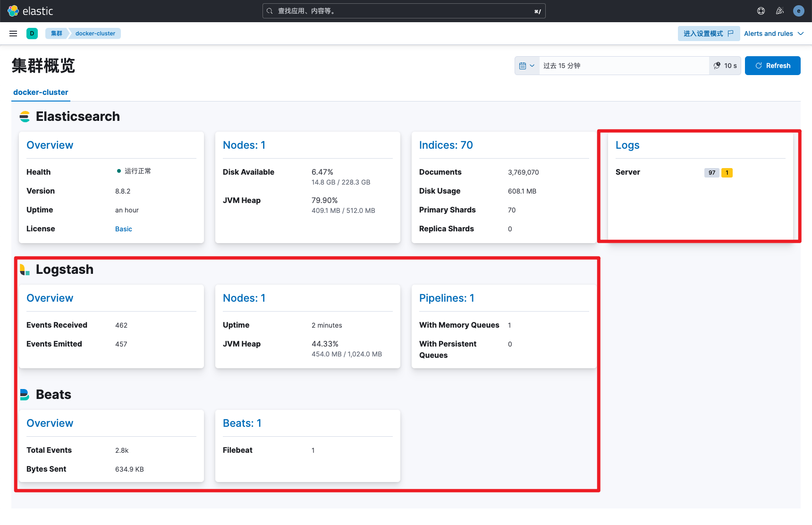Image resolution: width=812 pixels, height=525 pixels.
Task: Click the 运行正常 health status text
Action: pos(138,171)
